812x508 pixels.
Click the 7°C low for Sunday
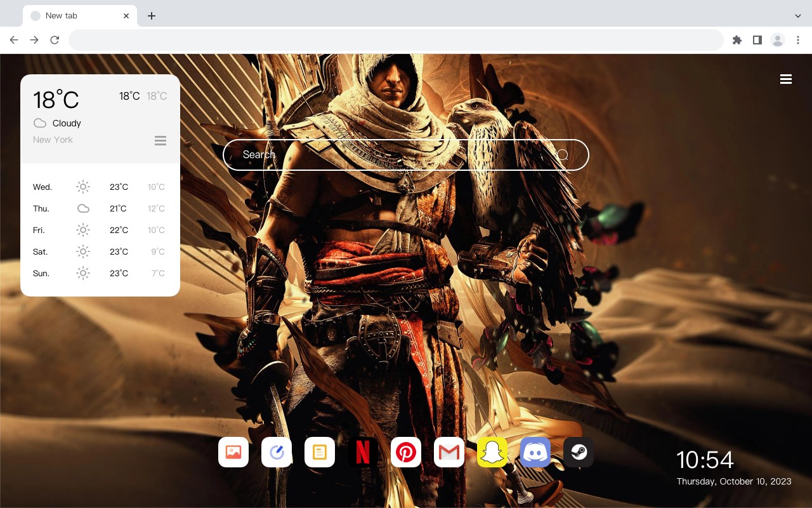click(158, 273)
